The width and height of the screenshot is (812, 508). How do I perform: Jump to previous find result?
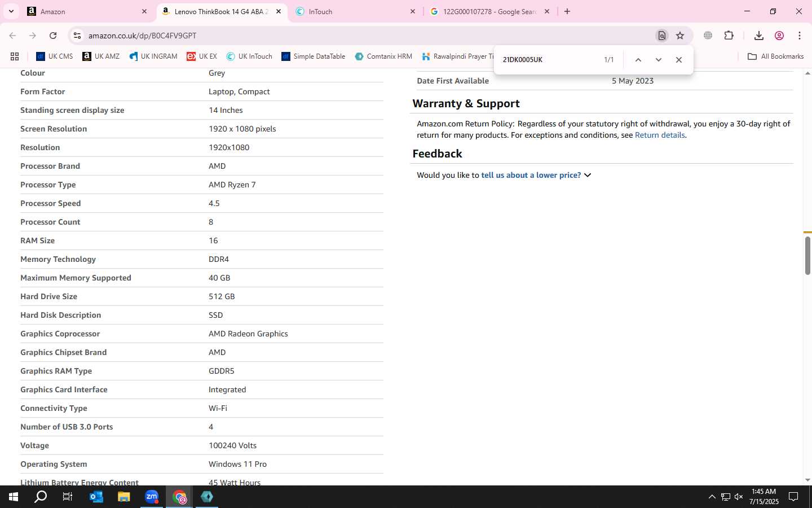tap(638, 60)
